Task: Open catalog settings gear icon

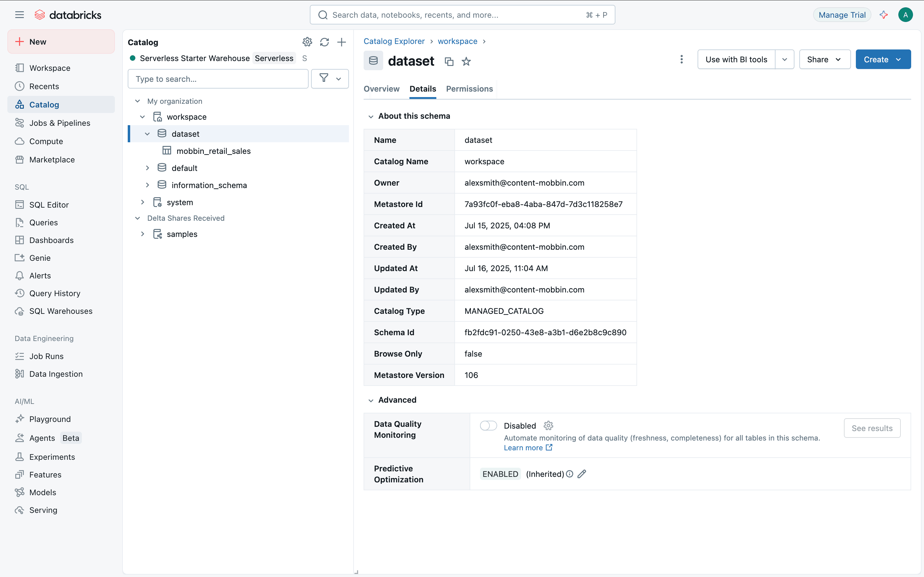Action: pyautogui.click(x=307, y=42)
